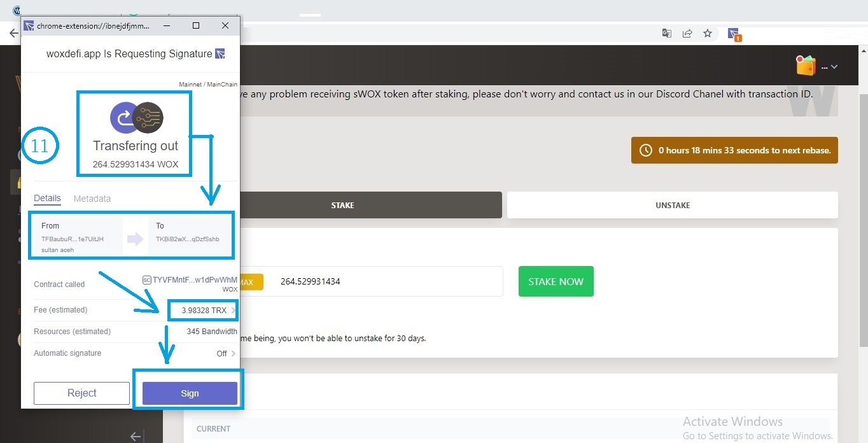Click the purple transfer arrow icon in the popup
Image resolution: width=868 pixels, height=443 pixels.
pos(123,117)
